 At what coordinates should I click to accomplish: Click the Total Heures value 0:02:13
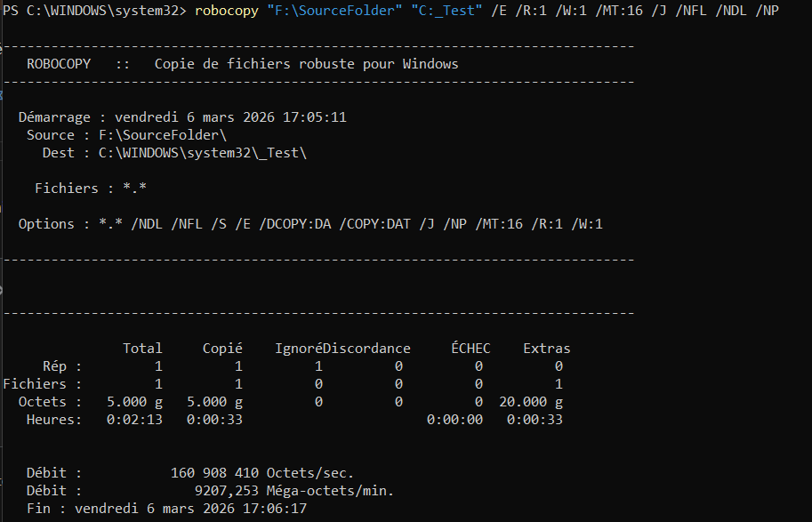pos(134,420)
